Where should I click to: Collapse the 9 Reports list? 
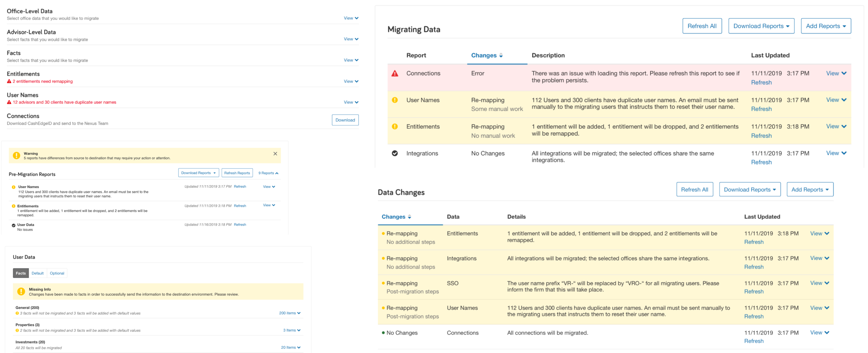click(x=268, y=173)
